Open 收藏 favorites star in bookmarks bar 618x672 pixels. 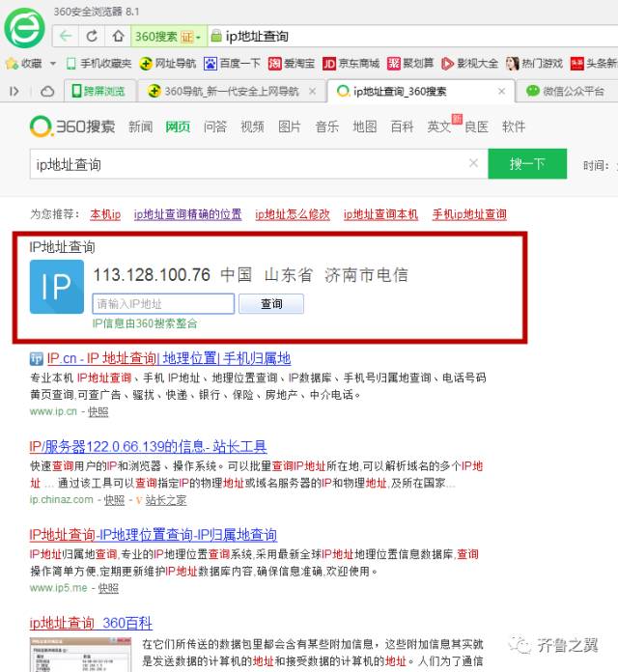tap(24, 64)
